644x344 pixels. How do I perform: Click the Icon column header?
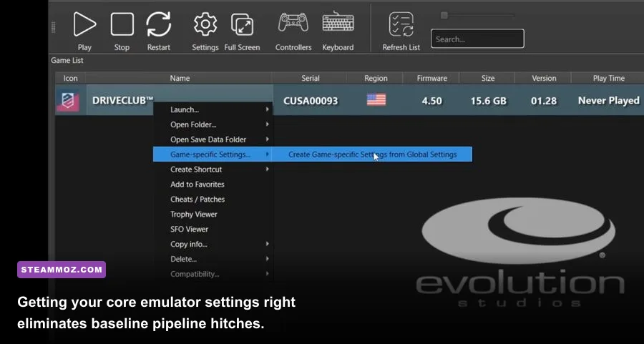(x=70, y=78)
